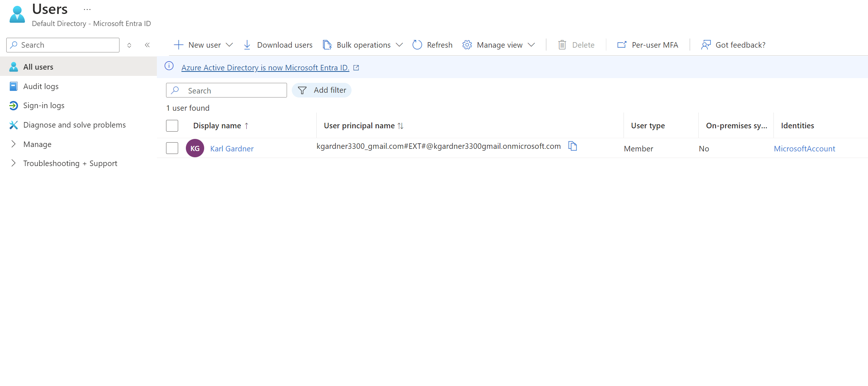Click the Refresh circular arrow icon
Image resolution: width=868 pixels, height=386 pixels.
click(417, 45)
